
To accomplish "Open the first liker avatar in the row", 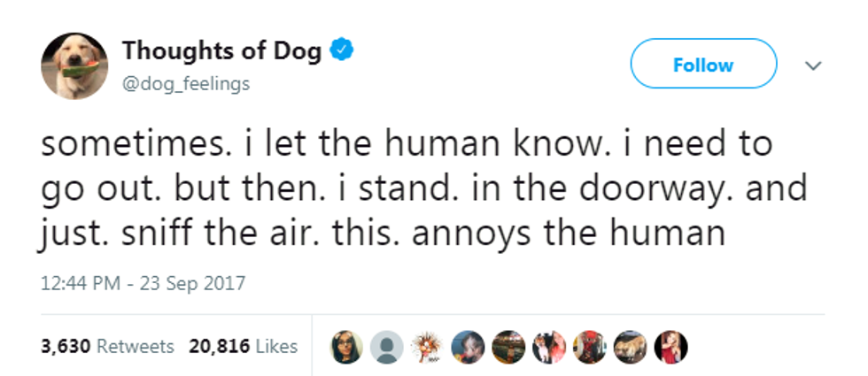I will click(x=346, y=347).
